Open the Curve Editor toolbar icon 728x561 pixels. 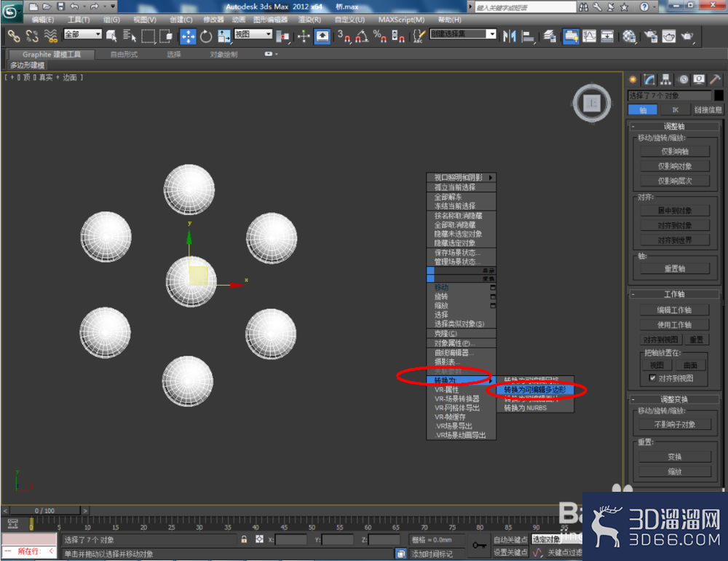click(589, 36)
